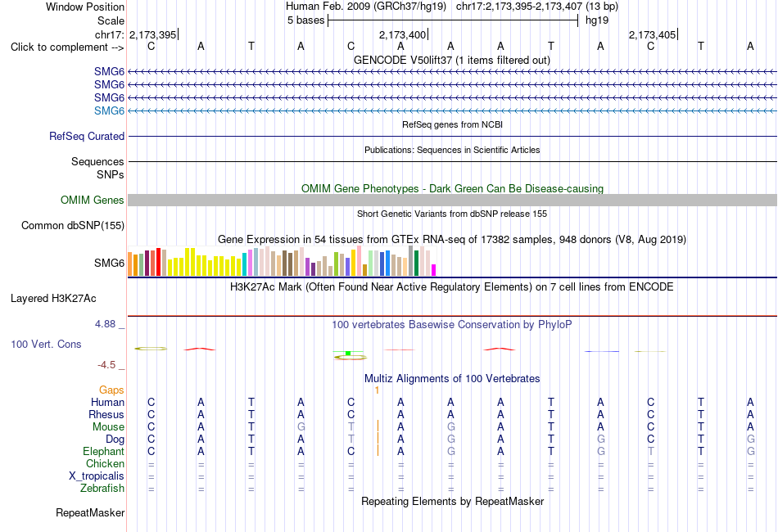Select the X_tropicalis species label
This screenshot has height=532, width=778.
(x=97, y=476)
